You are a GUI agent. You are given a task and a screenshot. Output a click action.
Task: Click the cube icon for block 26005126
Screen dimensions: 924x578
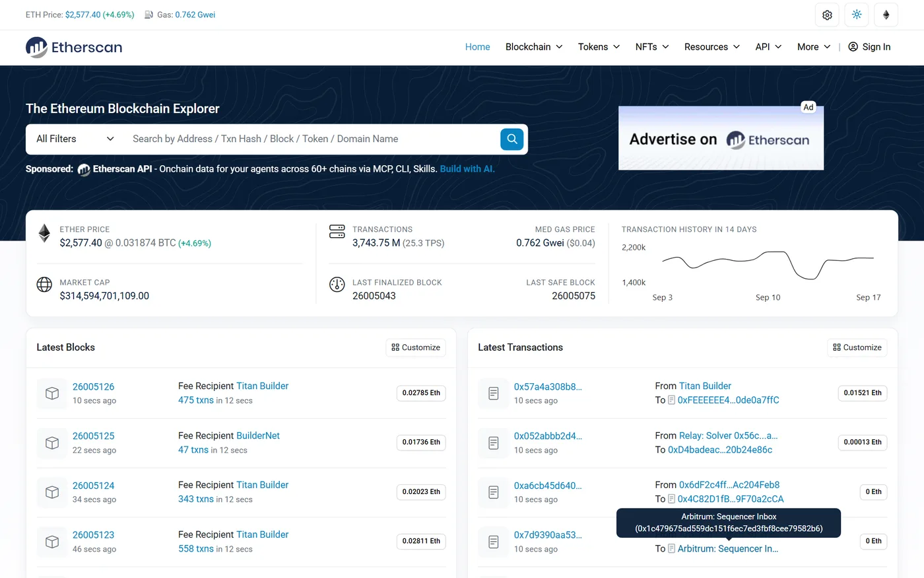52,393
